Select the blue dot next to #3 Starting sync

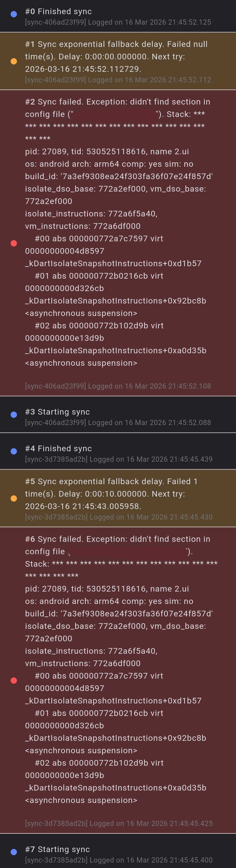coord(14,415)
